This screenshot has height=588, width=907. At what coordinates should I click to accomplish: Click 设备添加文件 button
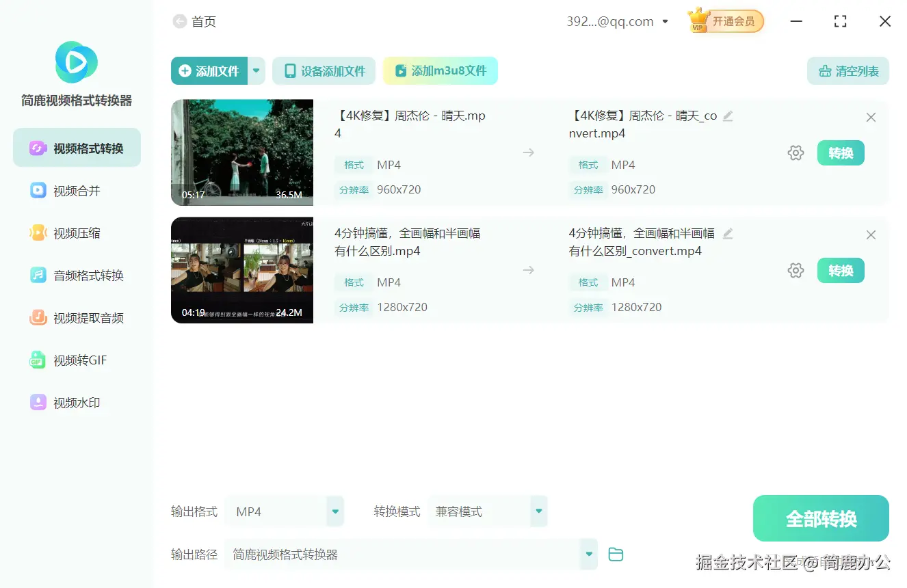324,71
